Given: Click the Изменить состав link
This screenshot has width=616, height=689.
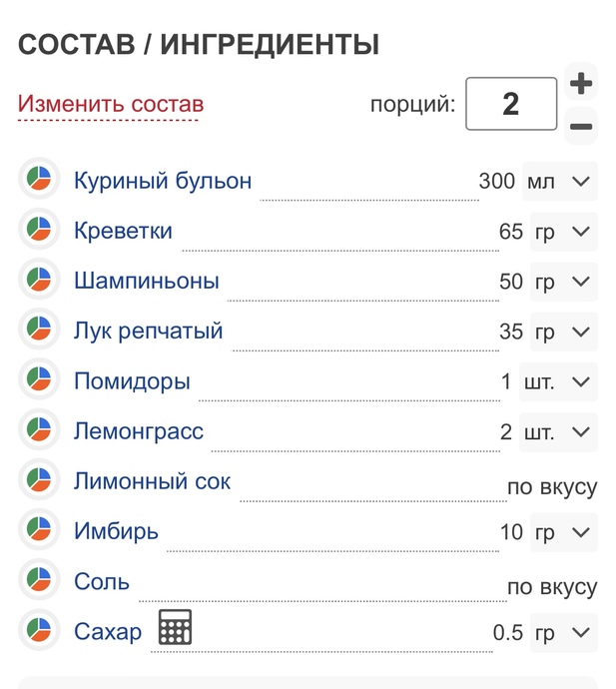Looking at the screenshot, I should [x=111, y=105].
